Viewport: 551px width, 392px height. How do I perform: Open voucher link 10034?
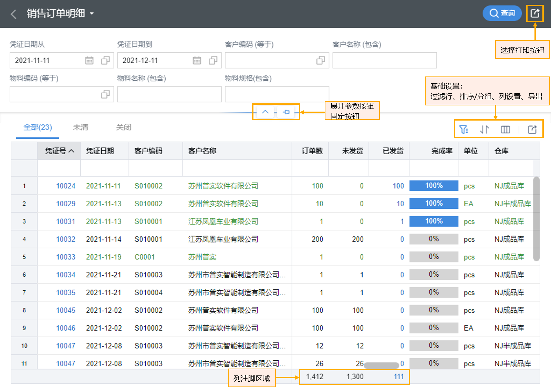pyautogui.click(x=66, y=275)
